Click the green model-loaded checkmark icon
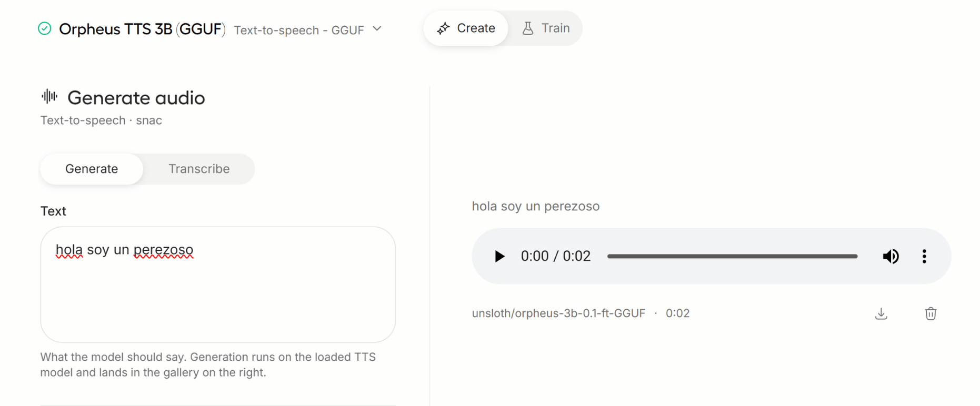Viewport: 980px width, 406px height. [x=45, y=28]
